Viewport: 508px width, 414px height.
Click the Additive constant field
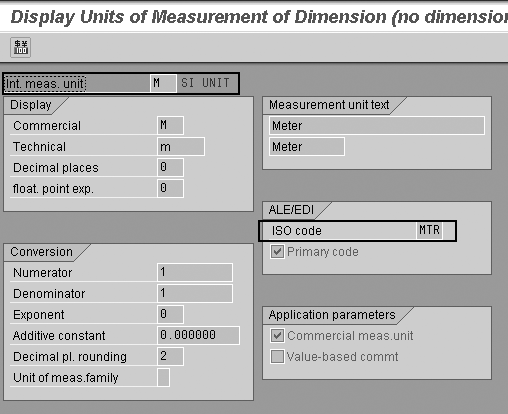[x=198, y=335]
